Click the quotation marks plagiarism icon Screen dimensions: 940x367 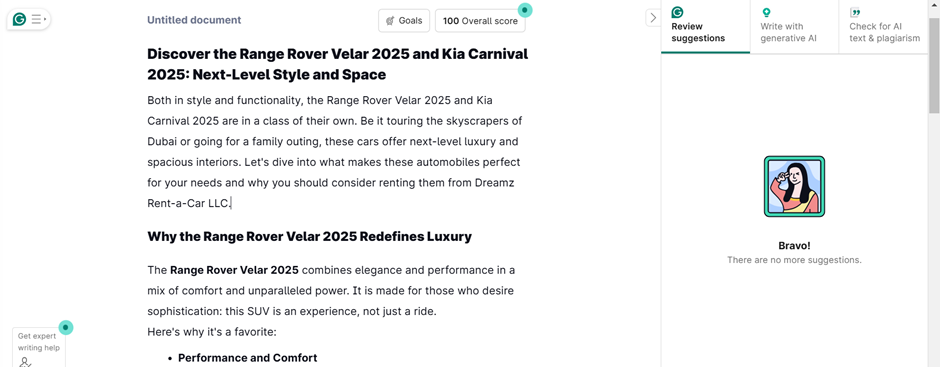click(x=855, y=13)
